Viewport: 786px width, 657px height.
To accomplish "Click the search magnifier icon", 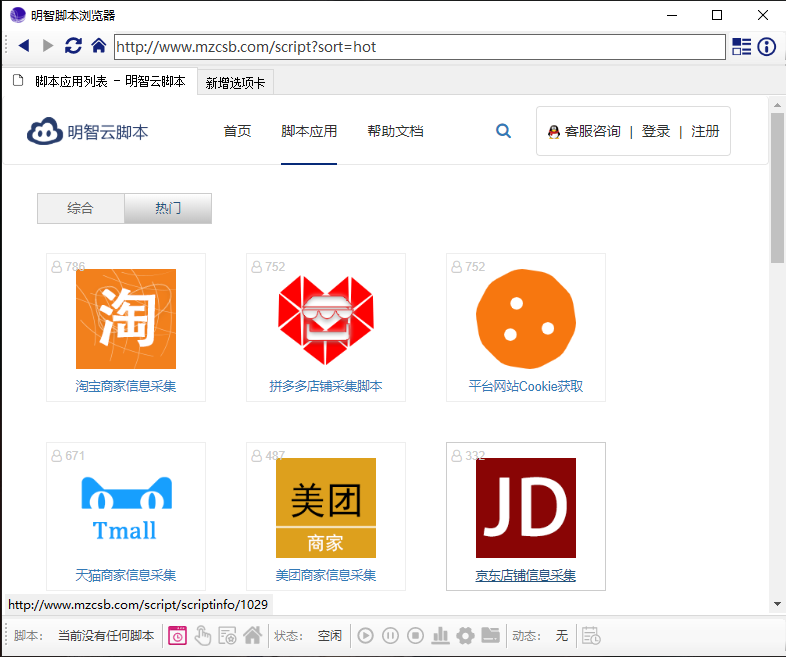I will [503, 131].
